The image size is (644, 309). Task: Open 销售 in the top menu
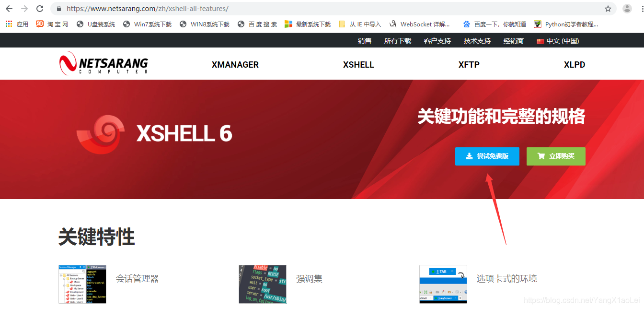(365, 41)
